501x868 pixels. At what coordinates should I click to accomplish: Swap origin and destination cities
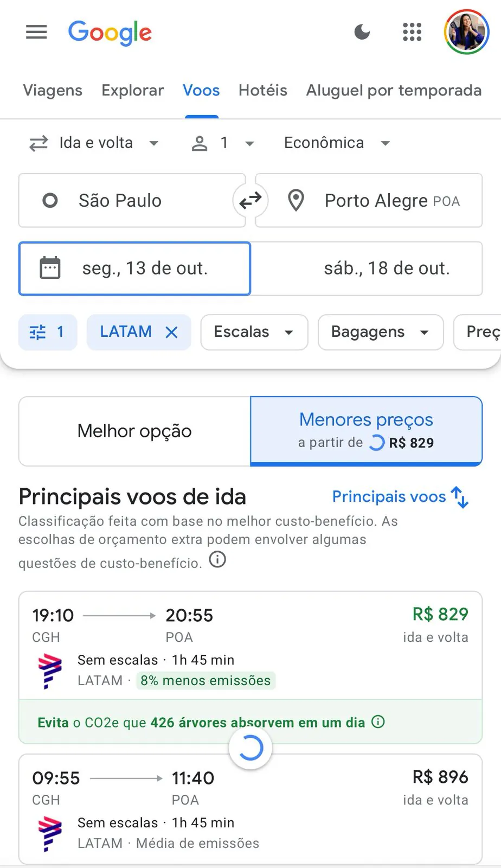pyautogui.click(x=251, y=201)
